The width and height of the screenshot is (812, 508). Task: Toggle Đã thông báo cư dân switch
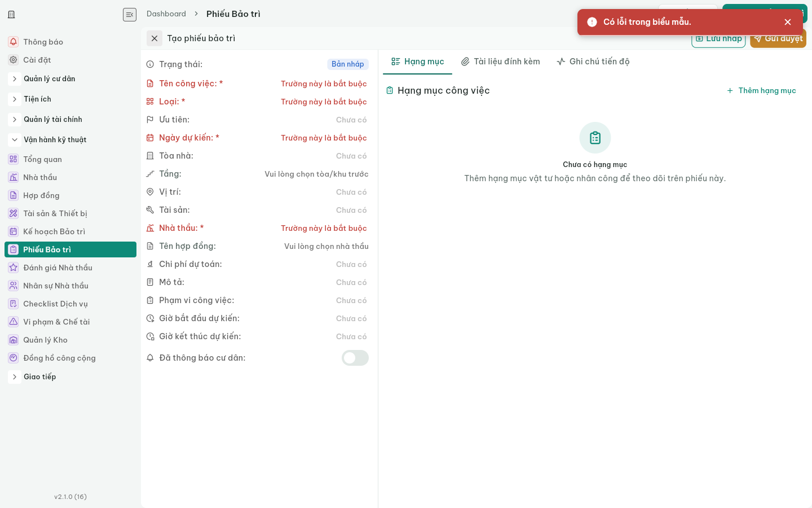(x=355, y=358)
